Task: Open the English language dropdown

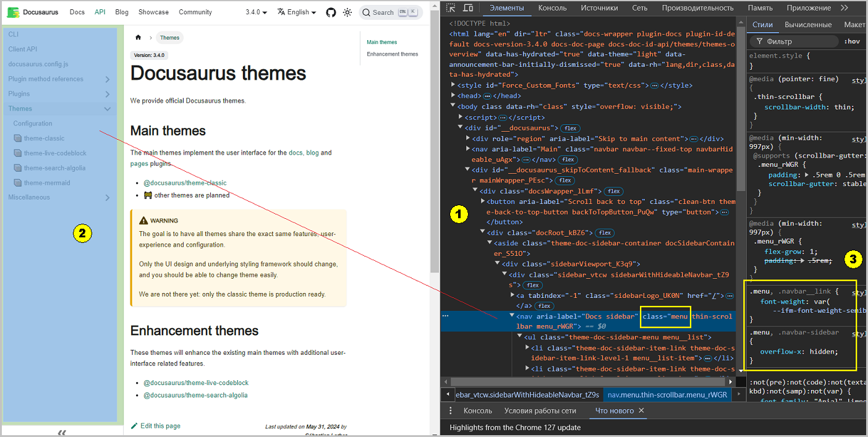Action: 296,12
